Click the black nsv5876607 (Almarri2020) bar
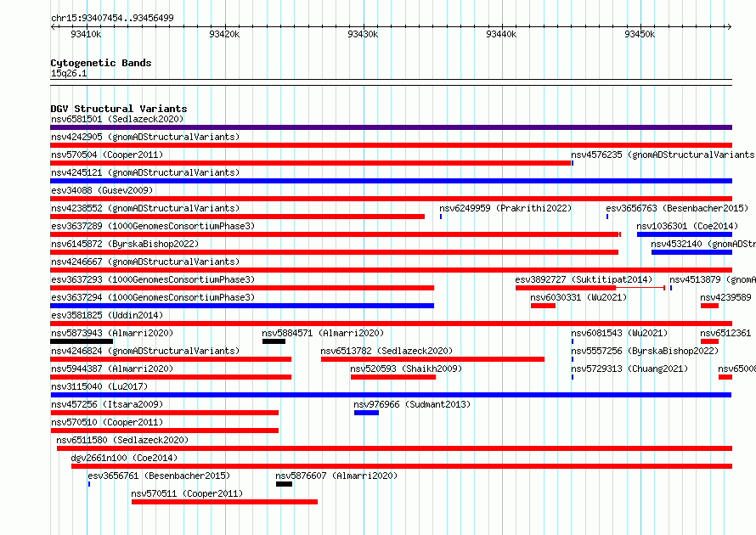The height and width of the screenshot is (535, 756). point(284,484)
